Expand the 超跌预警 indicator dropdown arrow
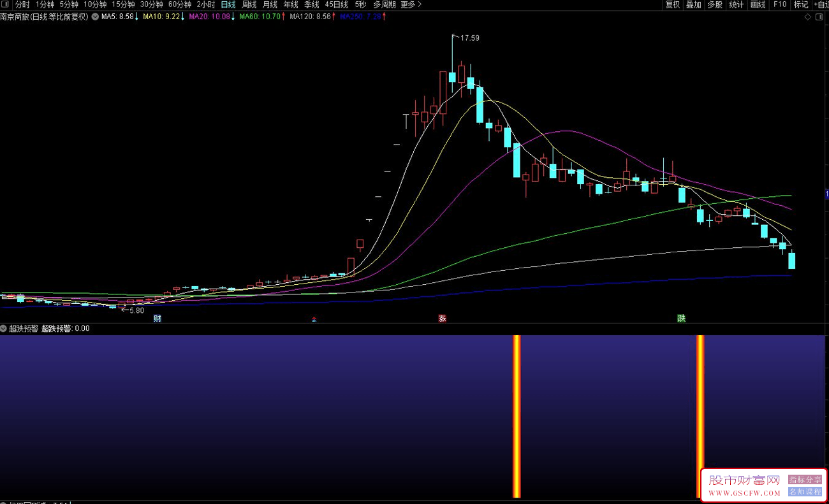Image resolution: width=829 pixels, height=504 pixels. [x=4, y=329]
